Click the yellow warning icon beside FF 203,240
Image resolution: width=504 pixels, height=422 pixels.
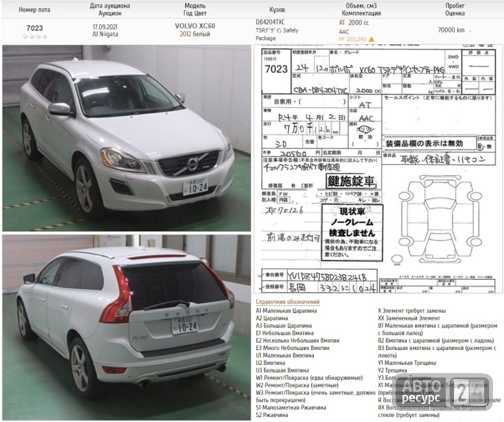click(371, 40)
